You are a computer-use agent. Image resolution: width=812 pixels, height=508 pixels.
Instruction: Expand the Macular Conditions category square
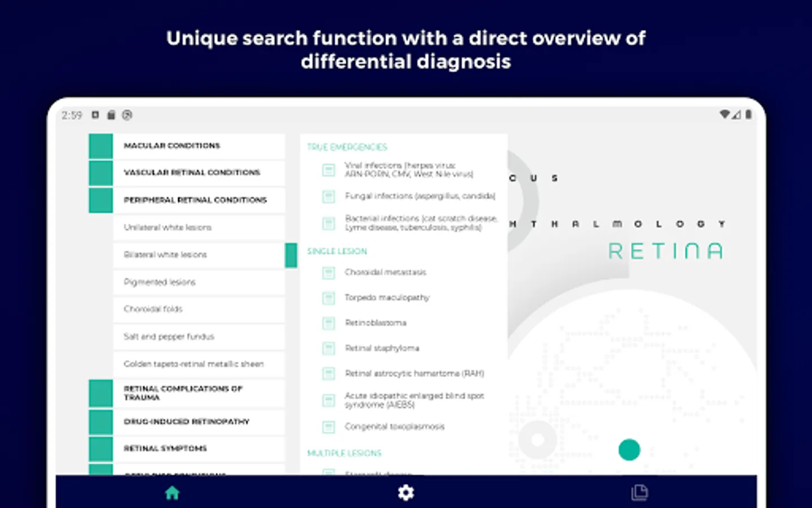click(101, 146)
